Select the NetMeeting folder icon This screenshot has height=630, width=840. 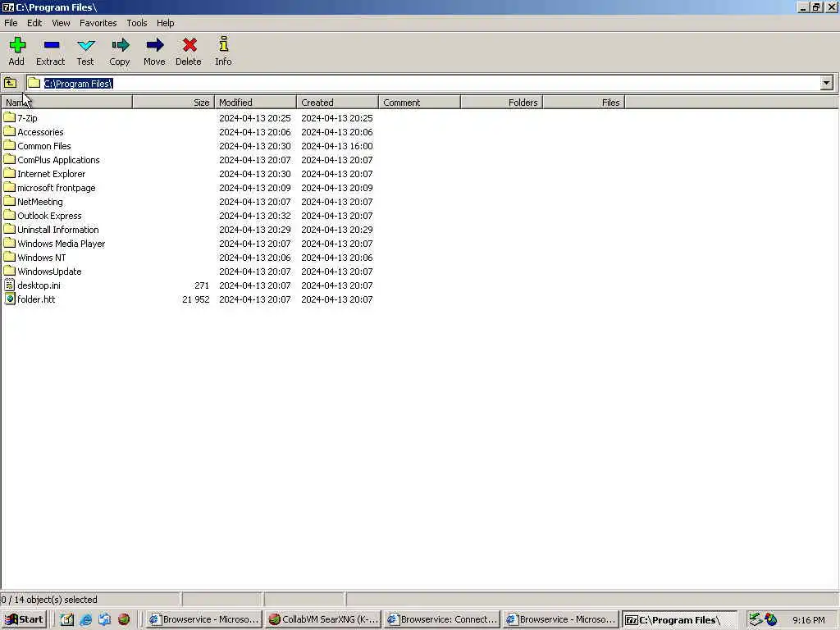[x=9, y=201]
